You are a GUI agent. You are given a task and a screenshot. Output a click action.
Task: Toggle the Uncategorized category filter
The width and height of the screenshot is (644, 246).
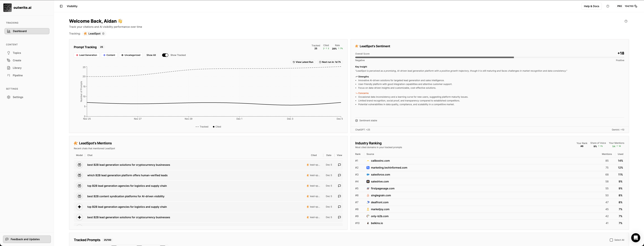tap(131, 55)
